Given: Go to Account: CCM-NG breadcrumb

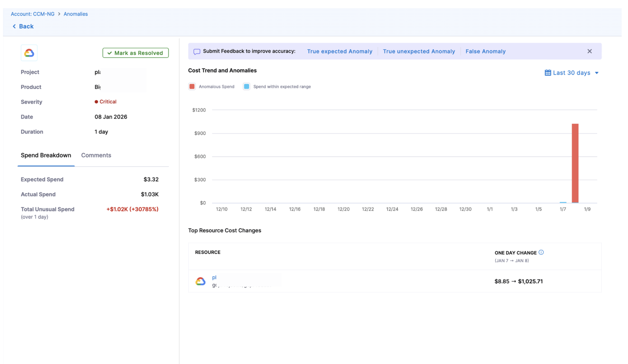Looking at the screenshot, I should tap(33, 14).
